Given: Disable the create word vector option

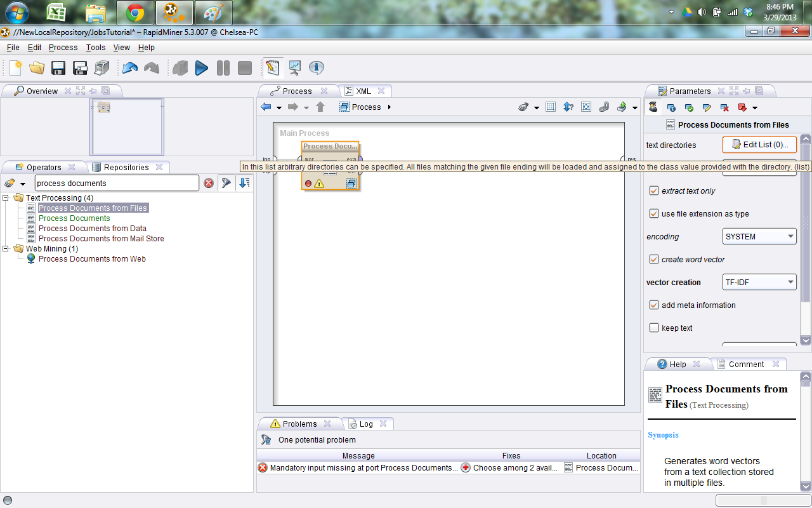Looking at the screenshot, I should [x=654, y=259].
